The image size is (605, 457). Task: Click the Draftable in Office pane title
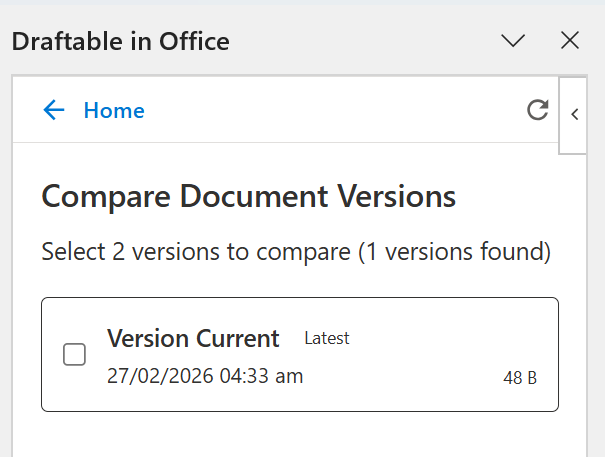point(121,41)
